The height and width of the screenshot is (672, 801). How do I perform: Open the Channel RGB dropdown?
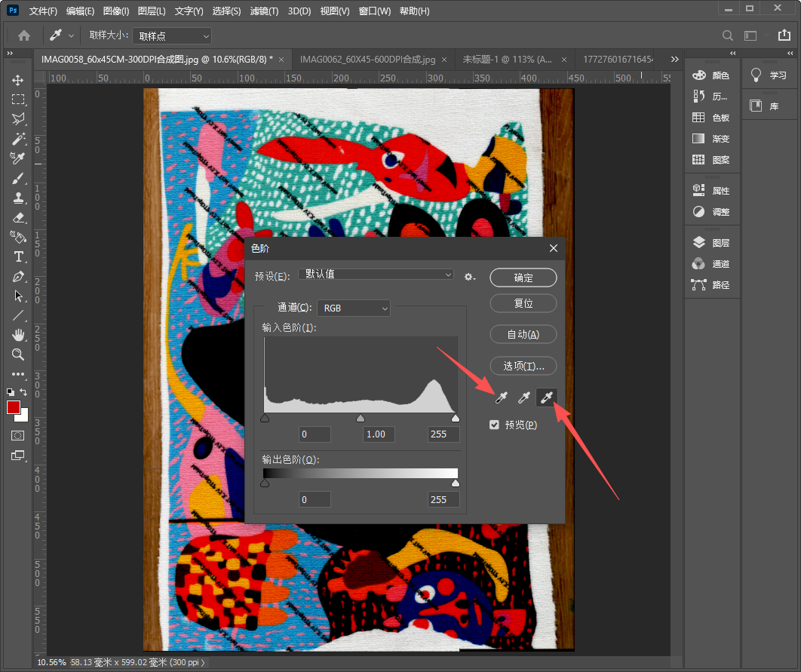pos(354,308)
